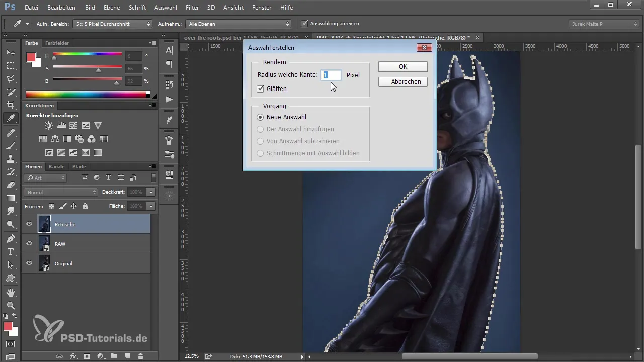Viewport: 644px width, 362px height.
Task: Select the Pen tool
Action: coord(10,238)
